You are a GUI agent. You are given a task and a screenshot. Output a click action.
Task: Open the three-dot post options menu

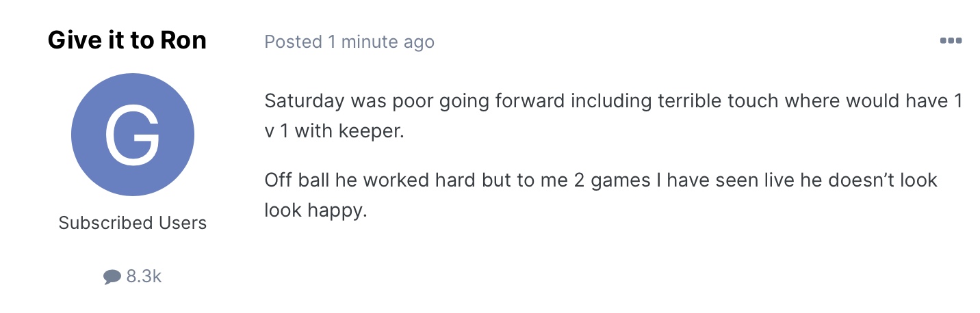click(951, 41)
